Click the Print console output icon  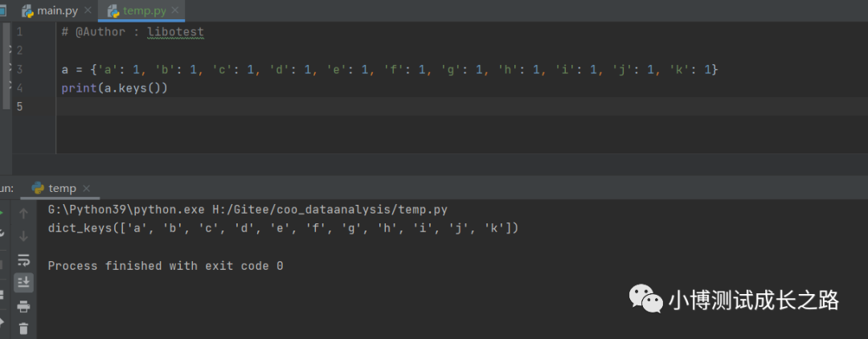[23, 306]
